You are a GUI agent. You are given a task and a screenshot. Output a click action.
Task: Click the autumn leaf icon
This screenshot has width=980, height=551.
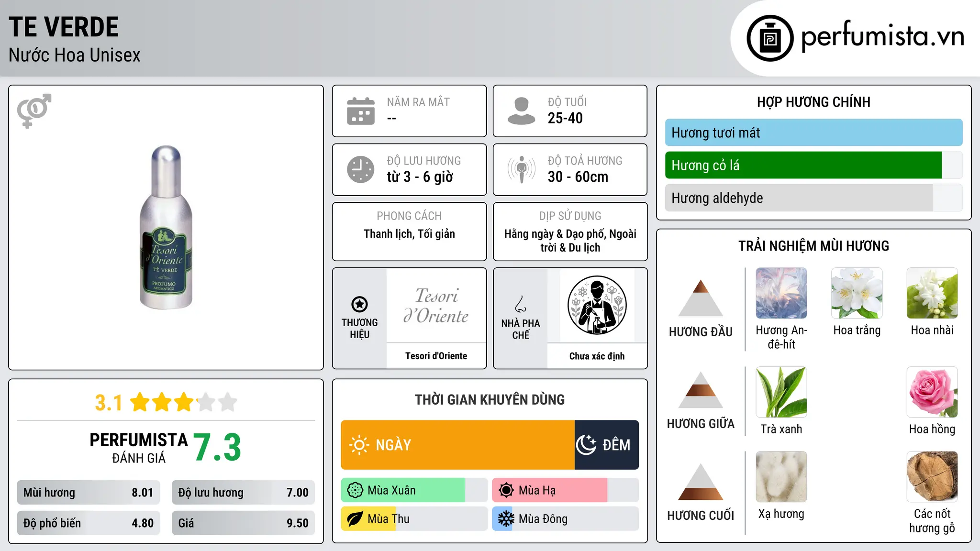[355, 519]
